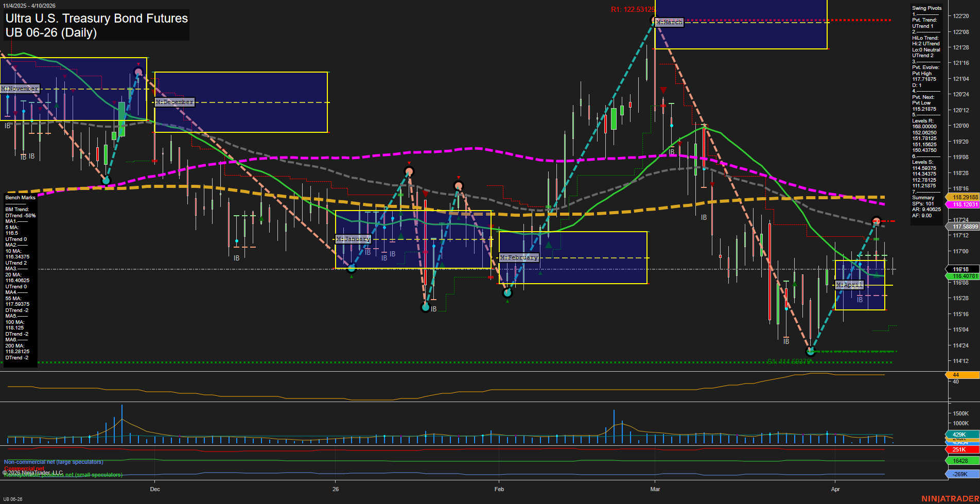This screenshot has width=980, height=504.
Task: Select the M:January monthly label
Action: (x=353, y=239)
